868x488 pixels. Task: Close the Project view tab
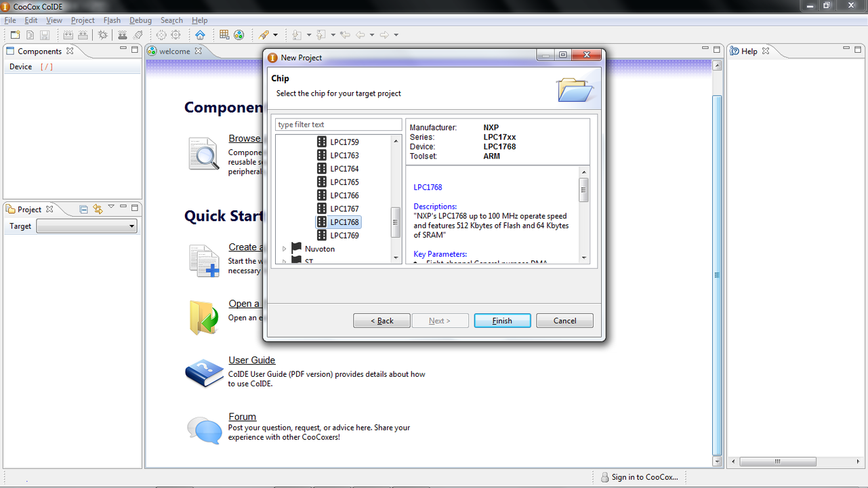(49, 209)
